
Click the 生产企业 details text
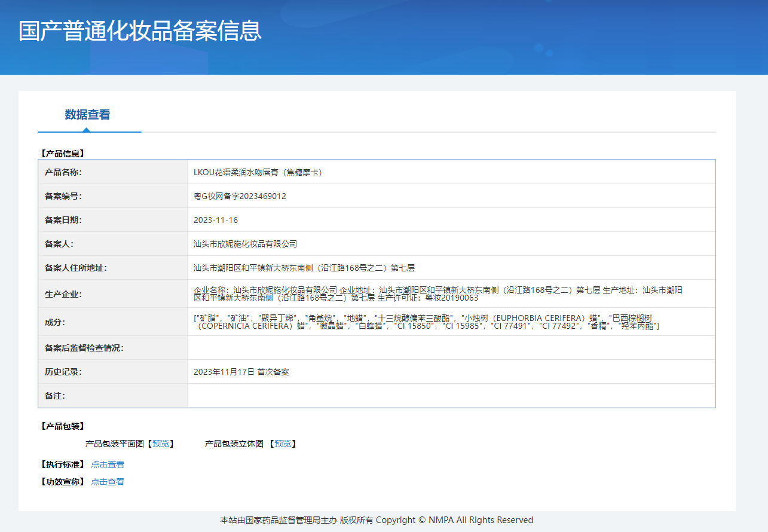437,293
